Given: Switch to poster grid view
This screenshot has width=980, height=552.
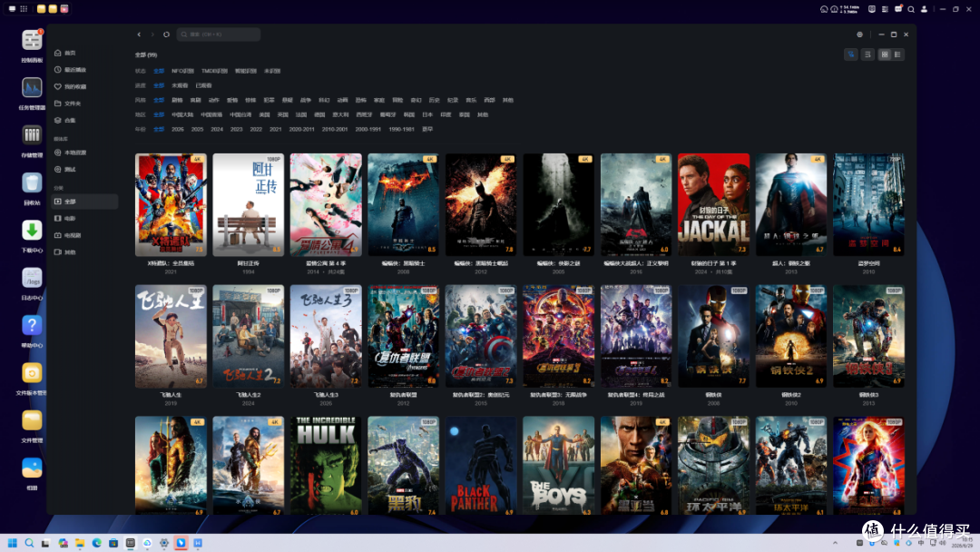Looking at the screenshot, I should click(885, 54).
